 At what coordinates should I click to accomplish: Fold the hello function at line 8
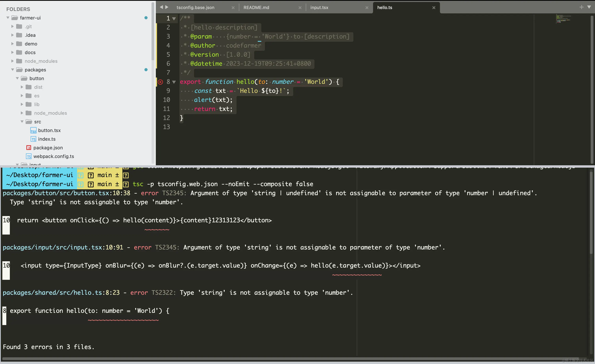pos(174,82)
